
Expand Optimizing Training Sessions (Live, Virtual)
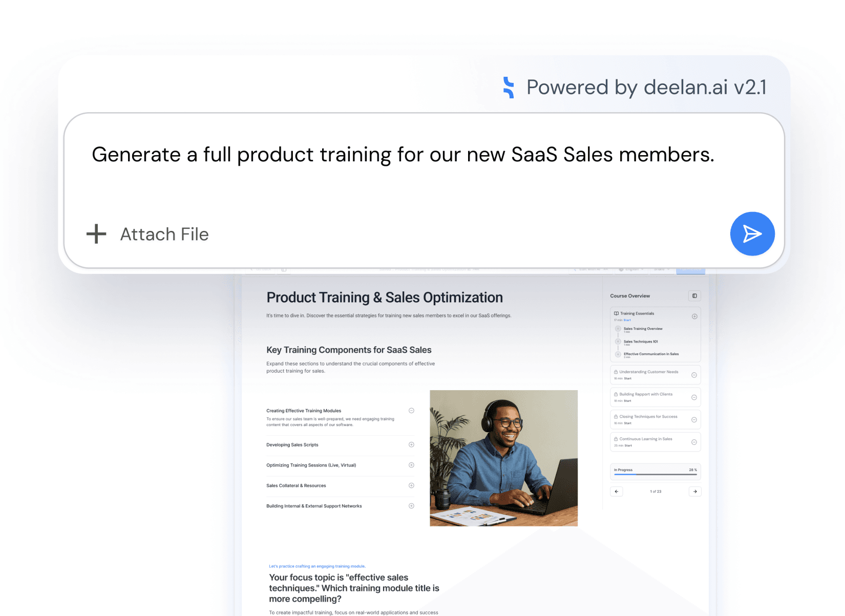point(411,465)
